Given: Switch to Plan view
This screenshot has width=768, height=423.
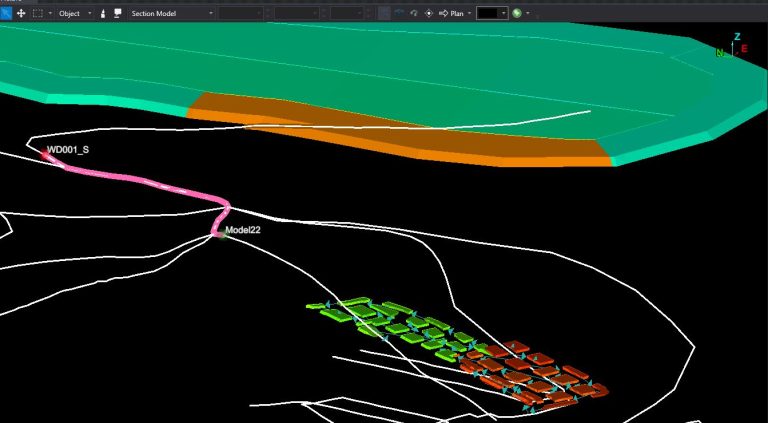Looking at the screenshot, I should [x=451, y=13].
